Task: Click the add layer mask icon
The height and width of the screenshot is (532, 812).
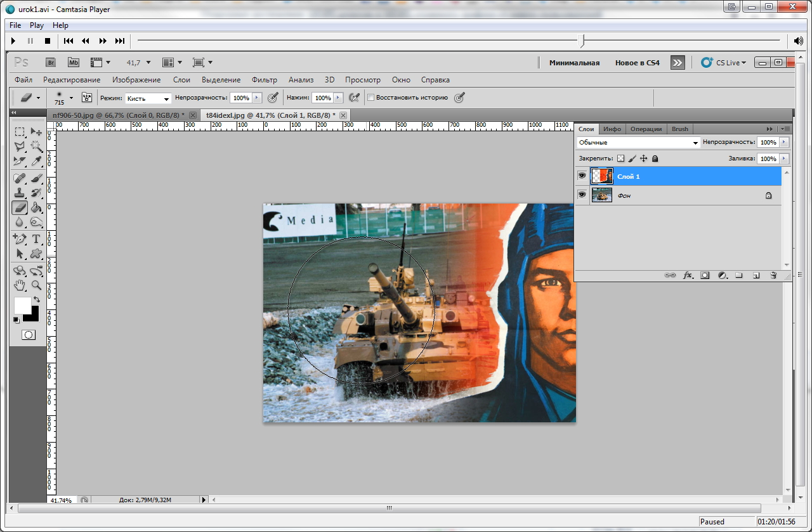Action: pos(705,275)
